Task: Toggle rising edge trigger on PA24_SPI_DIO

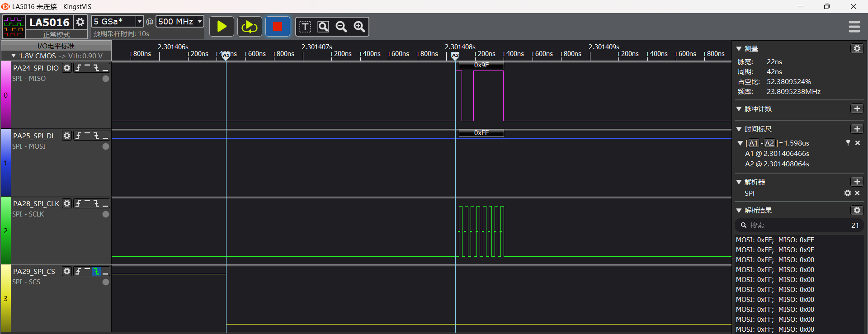Action: 78,68
